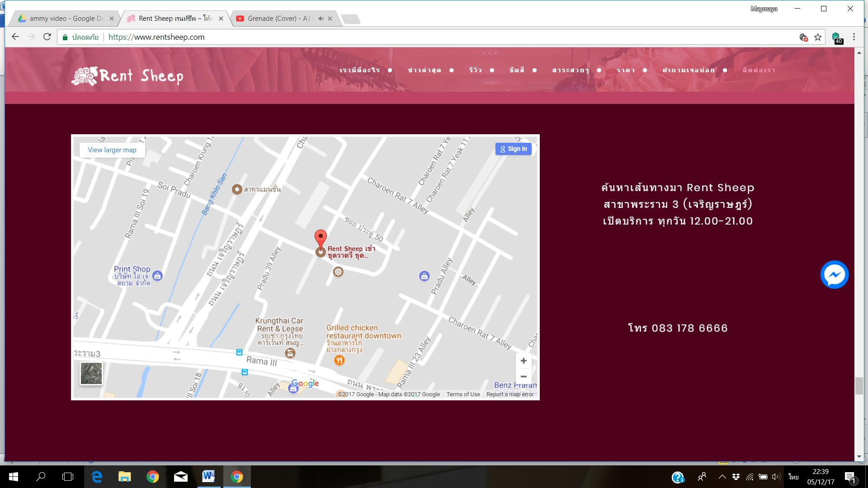Open Facebook Messenger chat bubble
The height and width of the screenshot is (488, 868).
click(834, 274)
